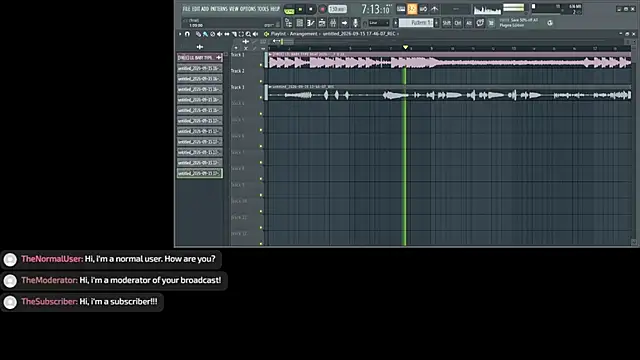The height and width of the screenshot is (360, 640).
Task: Toggle song/pattern mode switch
Action: pos(289,10)
